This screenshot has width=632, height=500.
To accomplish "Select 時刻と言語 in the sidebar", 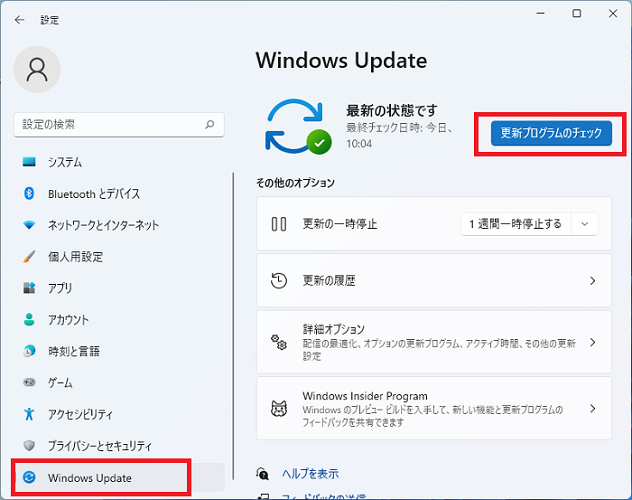I will (119, 351).
